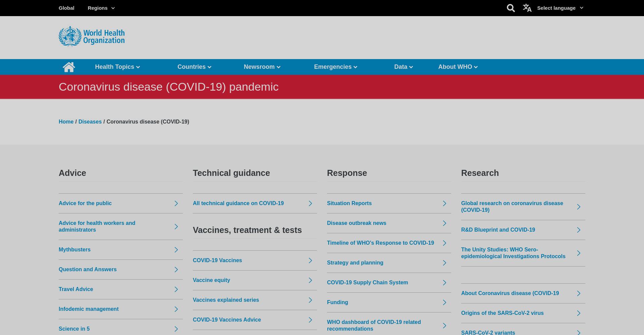Select Global in the top bar
This screenshot has height=335, width=644.
tap(66, 8)
